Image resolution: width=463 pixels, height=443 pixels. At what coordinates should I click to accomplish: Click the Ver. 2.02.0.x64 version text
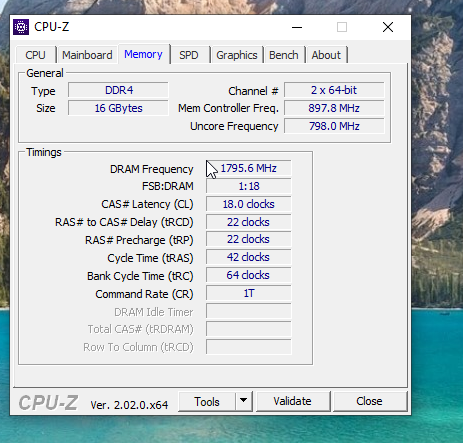[x=129, y=405]
